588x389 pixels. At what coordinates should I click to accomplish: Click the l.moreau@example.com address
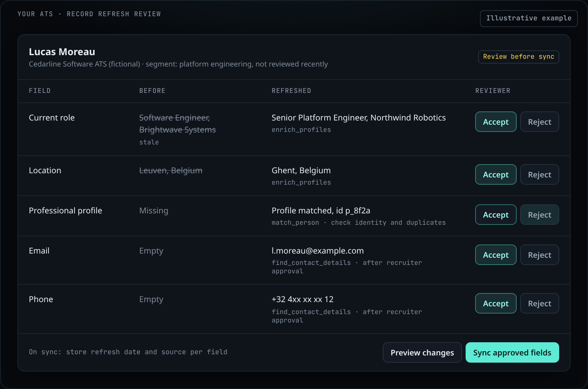tap(317, 251)
